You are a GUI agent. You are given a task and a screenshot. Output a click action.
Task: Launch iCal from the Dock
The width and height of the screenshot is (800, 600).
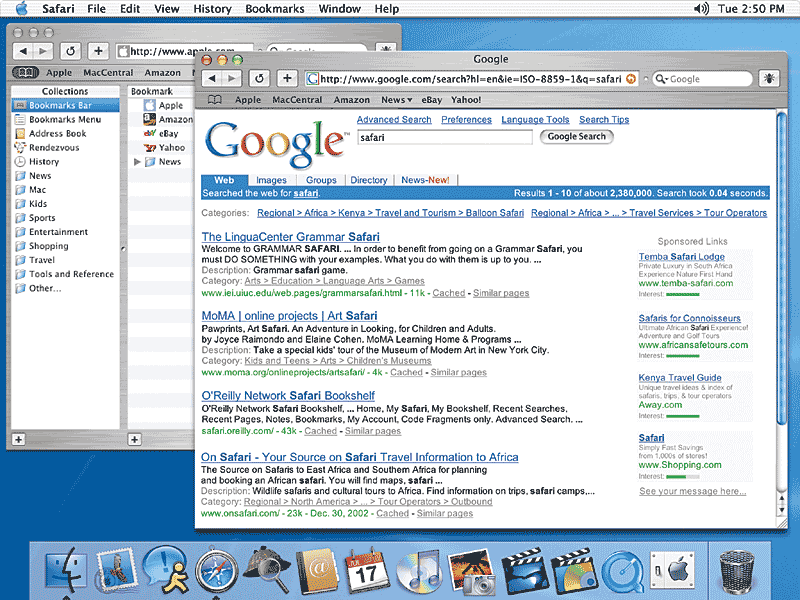365,573
